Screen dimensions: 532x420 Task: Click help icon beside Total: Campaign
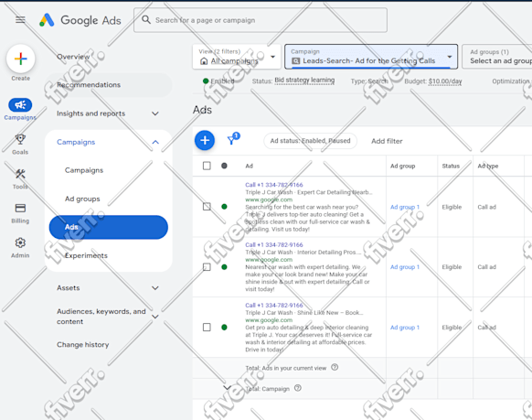click(x=298, y=388)
